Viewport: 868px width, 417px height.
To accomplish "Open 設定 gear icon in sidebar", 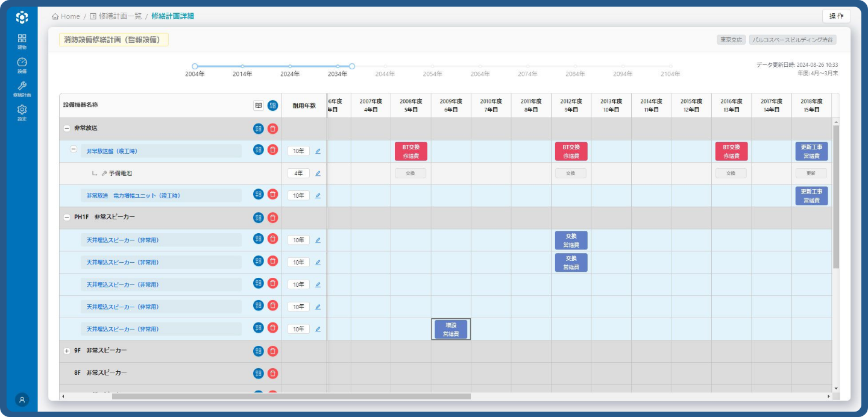I will coord(22,113).
